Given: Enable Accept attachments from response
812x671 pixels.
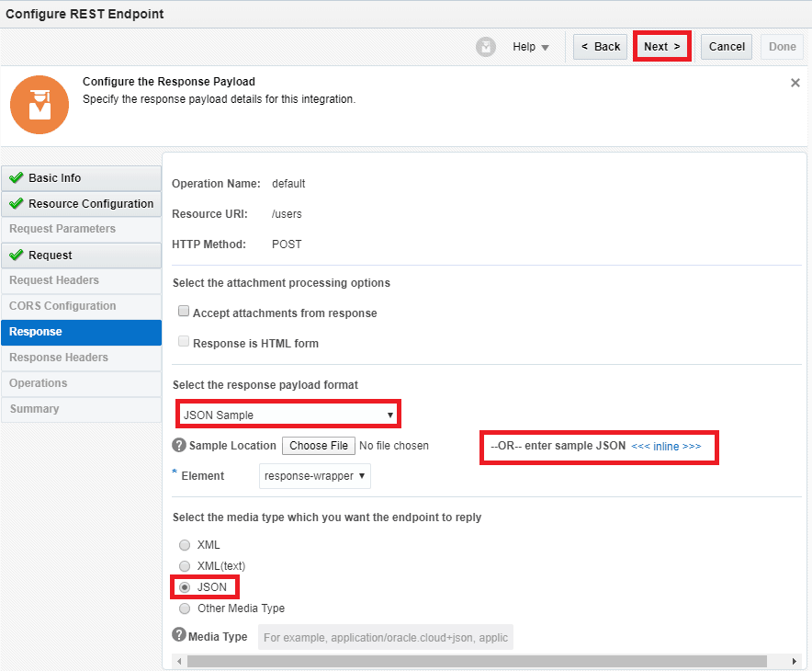Looking at the screenshot, I should (x=183, y=311).
